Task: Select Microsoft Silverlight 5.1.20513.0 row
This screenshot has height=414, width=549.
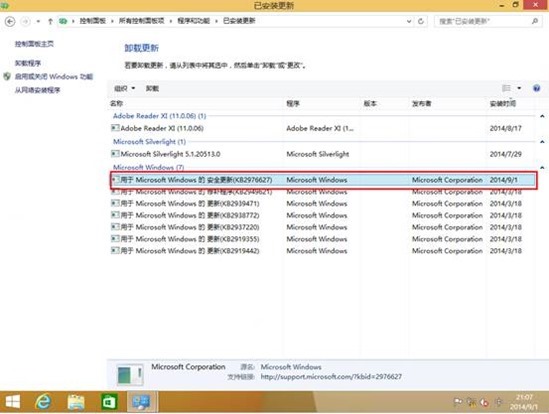Action: 323,154
